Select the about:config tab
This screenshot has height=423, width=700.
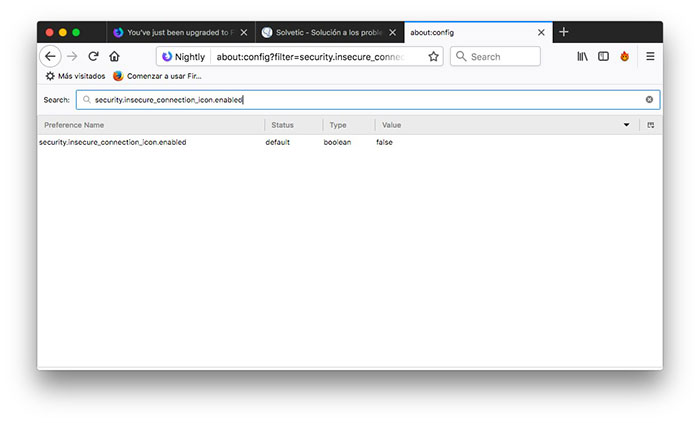pyautogui.click(x=478, y=32)
